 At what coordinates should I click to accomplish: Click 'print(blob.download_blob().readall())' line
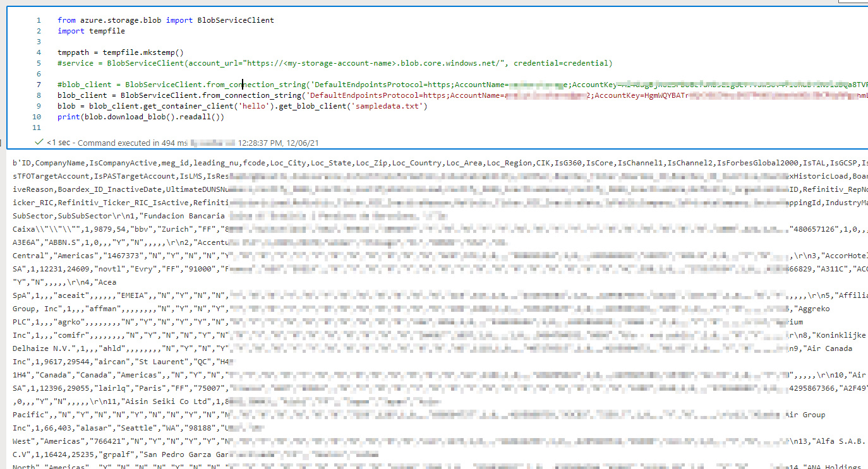pos(141,117)
